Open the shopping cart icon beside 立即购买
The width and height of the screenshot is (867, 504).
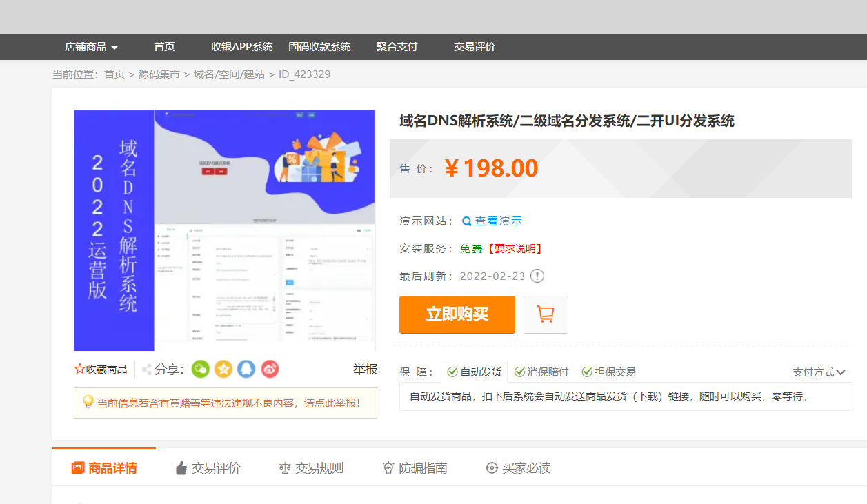545,314
